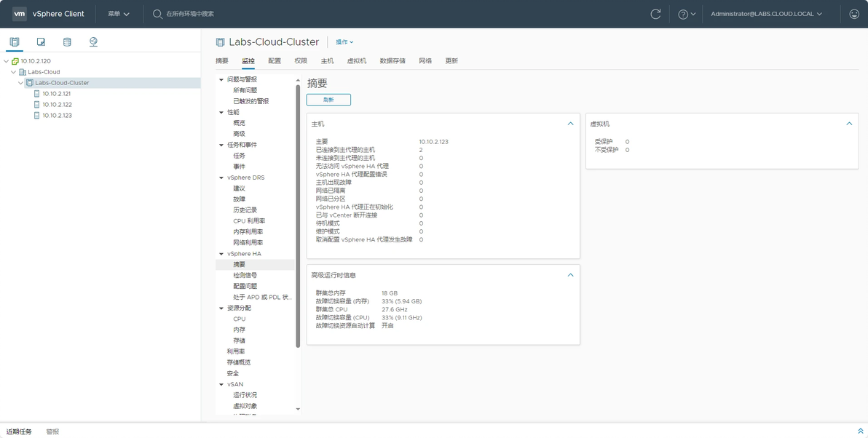Switch to the 主机 tab
Viewport: 868px width, 438px height.
pos(327,61)
